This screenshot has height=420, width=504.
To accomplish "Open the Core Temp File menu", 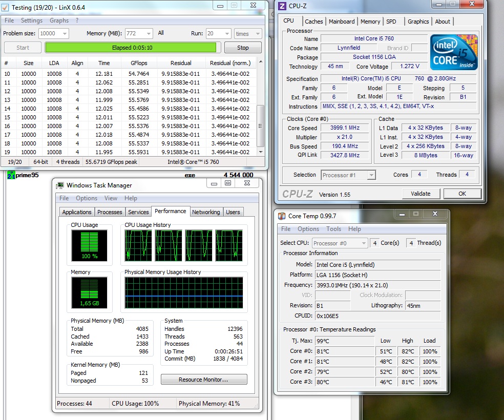I will (286, 229).
